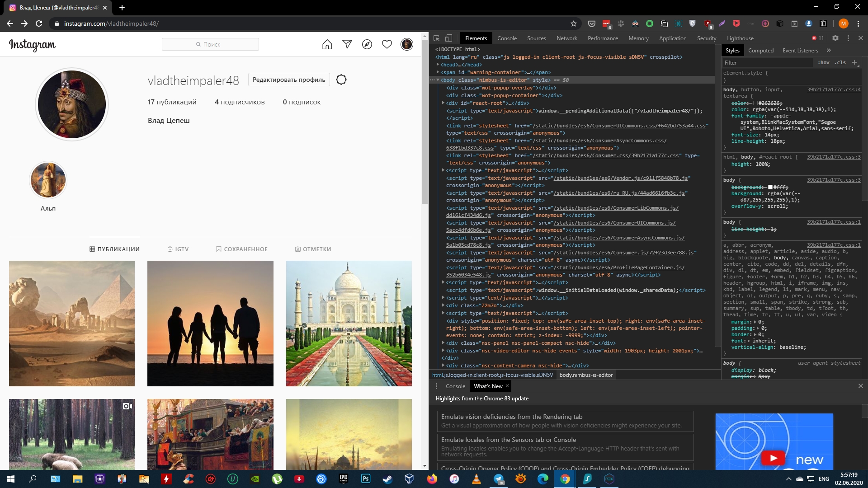Click the Console panel tab in DevTools
This screenshot has height=488, width=868.
(x=507, y=38)
